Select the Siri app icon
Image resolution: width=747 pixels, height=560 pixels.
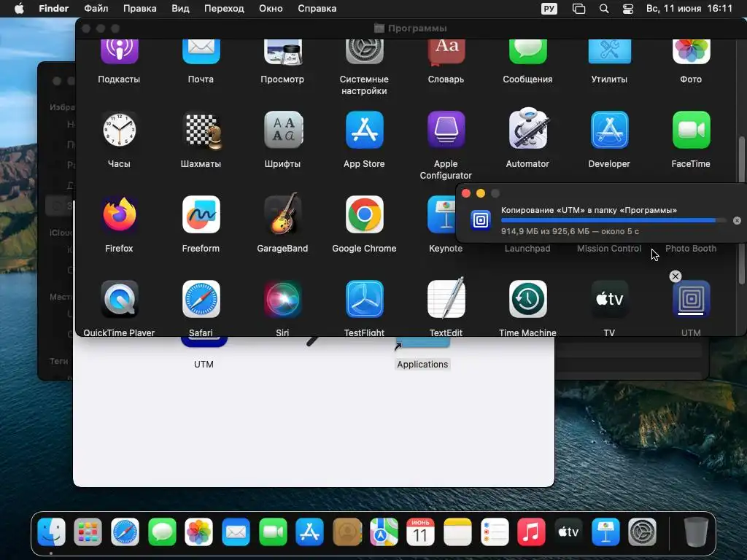coord(282,299)
